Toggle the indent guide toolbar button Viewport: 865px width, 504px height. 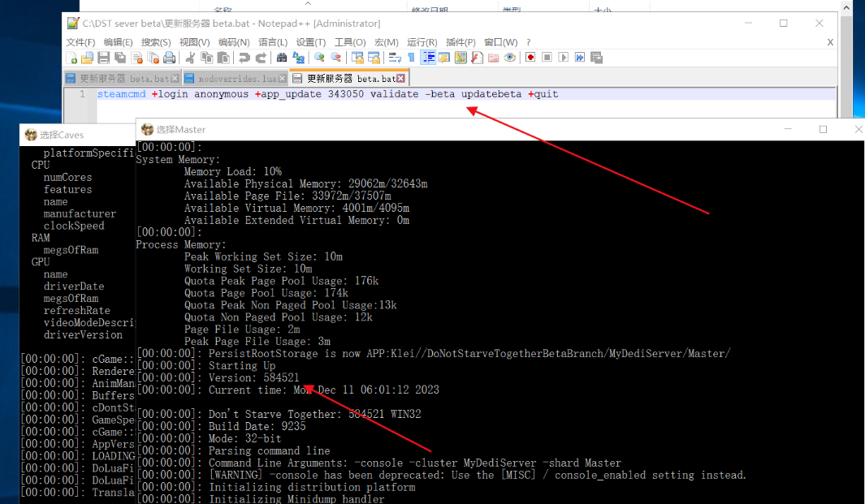(x=427, y=58)
